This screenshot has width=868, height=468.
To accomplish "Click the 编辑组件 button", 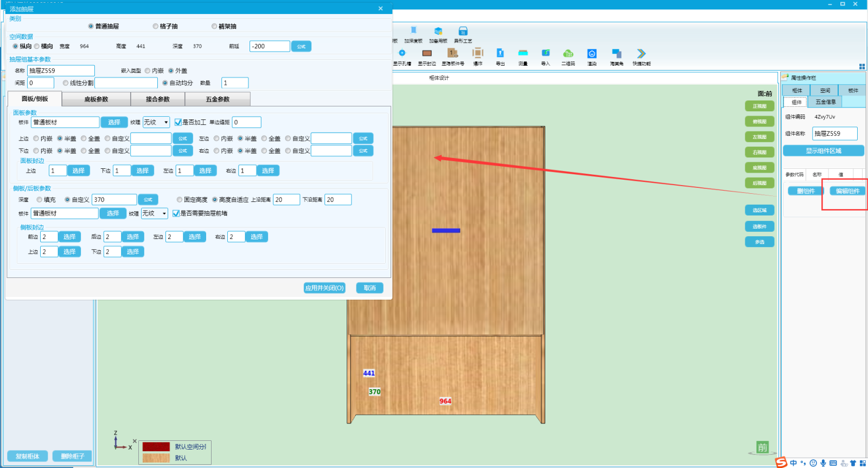I will pyautogui.click(x=847, y=191).
